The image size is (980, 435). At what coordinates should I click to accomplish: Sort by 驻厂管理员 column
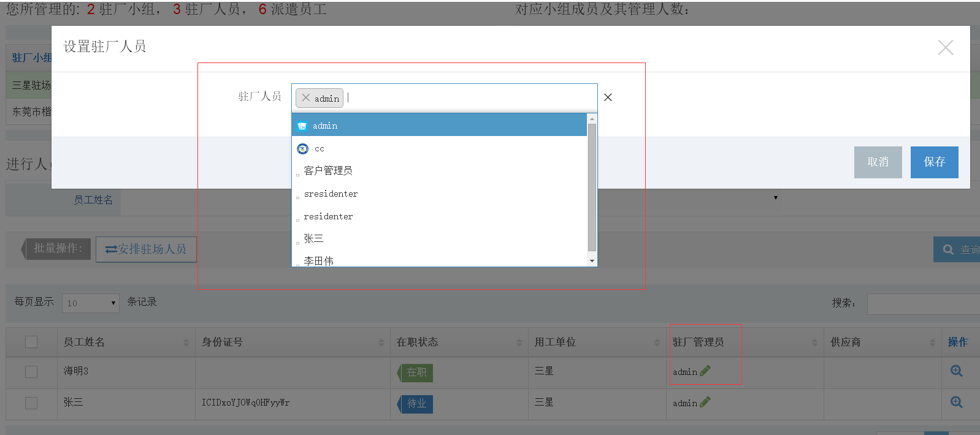(745, 342)
